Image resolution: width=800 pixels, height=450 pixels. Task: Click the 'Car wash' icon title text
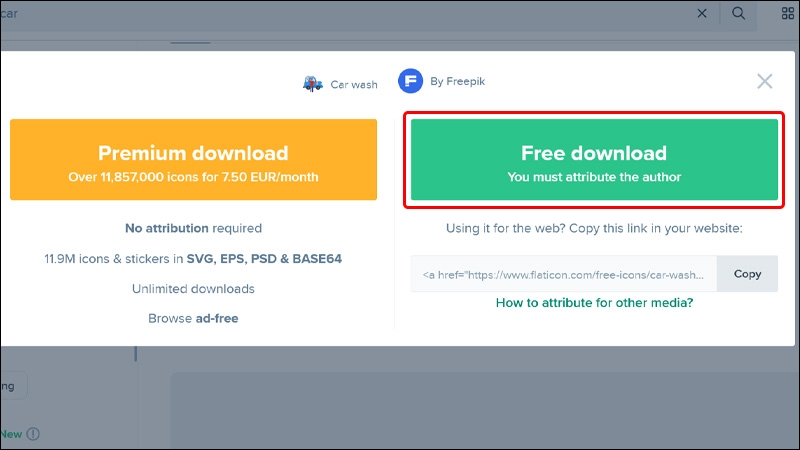pyautogui.click(x=354, y=85)
